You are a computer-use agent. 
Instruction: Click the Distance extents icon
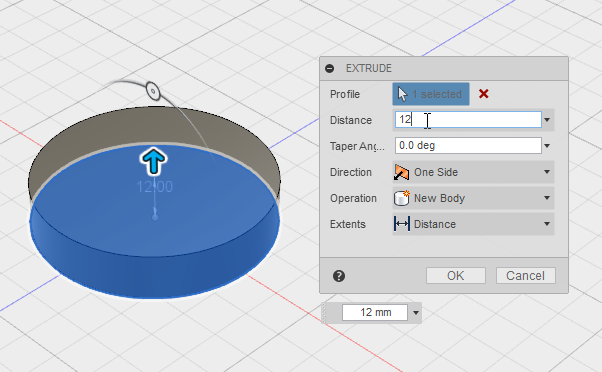tap(402, 224)
